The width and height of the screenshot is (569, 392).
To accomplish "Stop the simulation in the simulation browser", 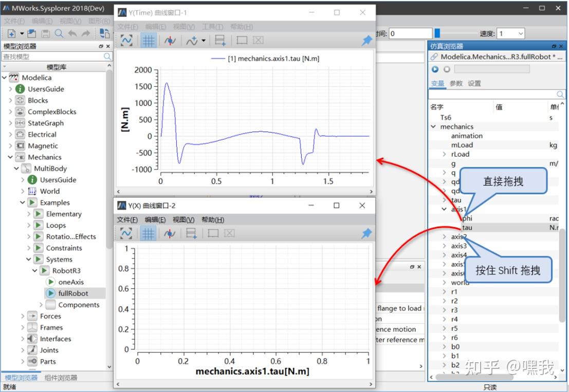I will (x=447, y=69).
